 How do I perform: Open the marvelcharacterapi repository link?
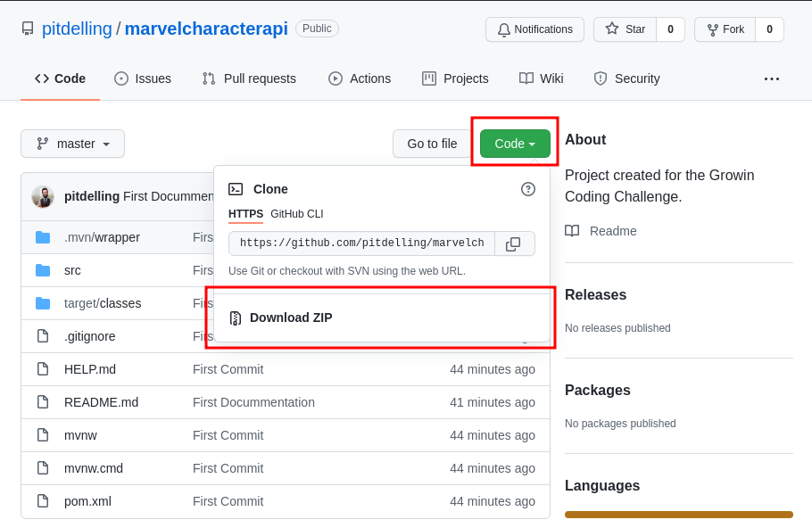(x=206, y=29)
